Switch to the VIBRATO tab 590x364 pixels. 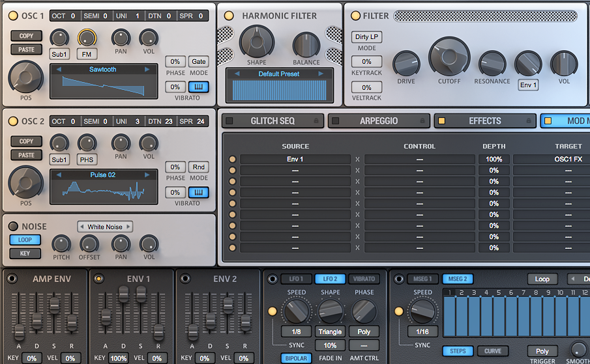pos(364,279)
